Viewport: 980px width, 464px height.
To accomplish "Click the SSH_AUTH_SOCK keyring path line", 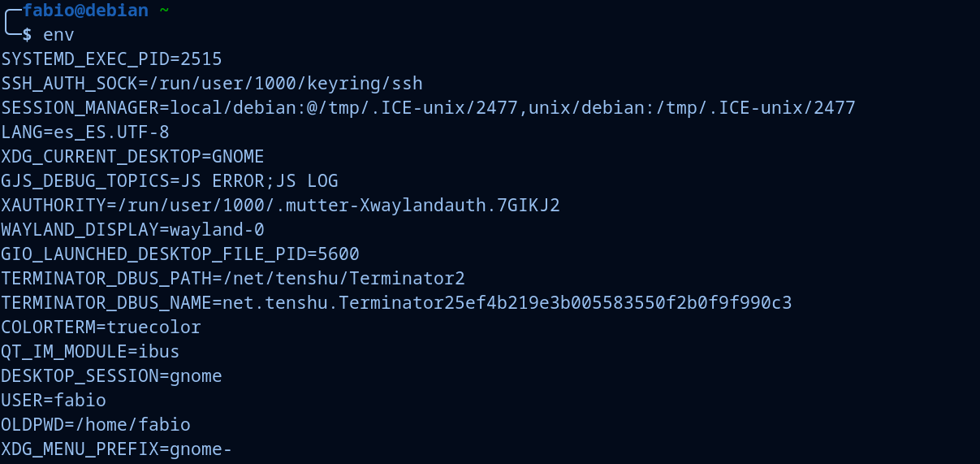I will click(x=212, y=84).
